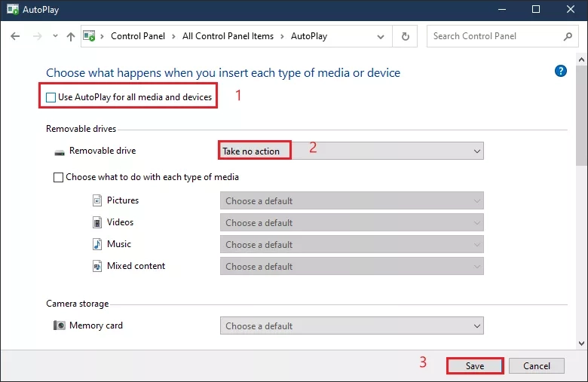Click the Memory card camera icon

[60, 325]
